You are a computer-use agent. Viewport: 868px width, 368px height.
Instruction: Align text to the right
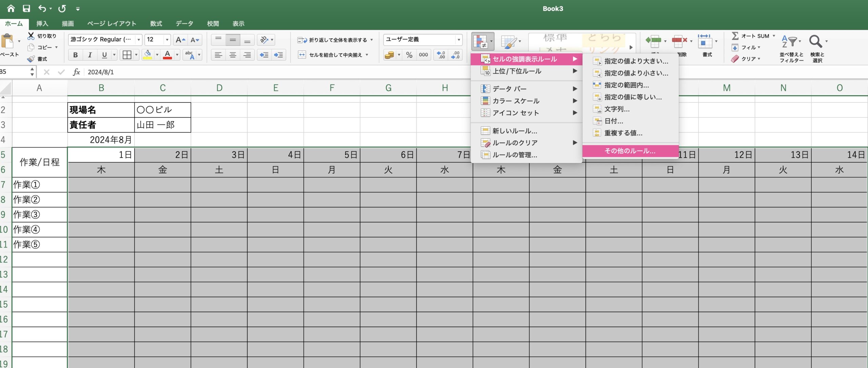[247, 55]
